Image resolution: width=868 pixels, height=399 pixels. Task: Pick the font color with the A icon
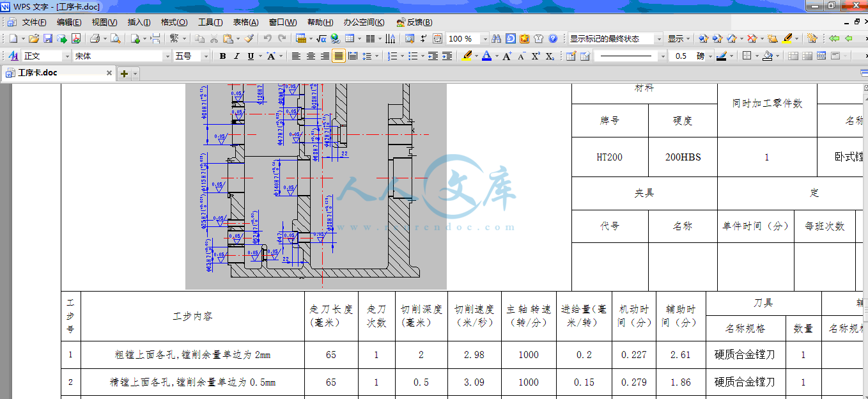(x=486, y=56)
